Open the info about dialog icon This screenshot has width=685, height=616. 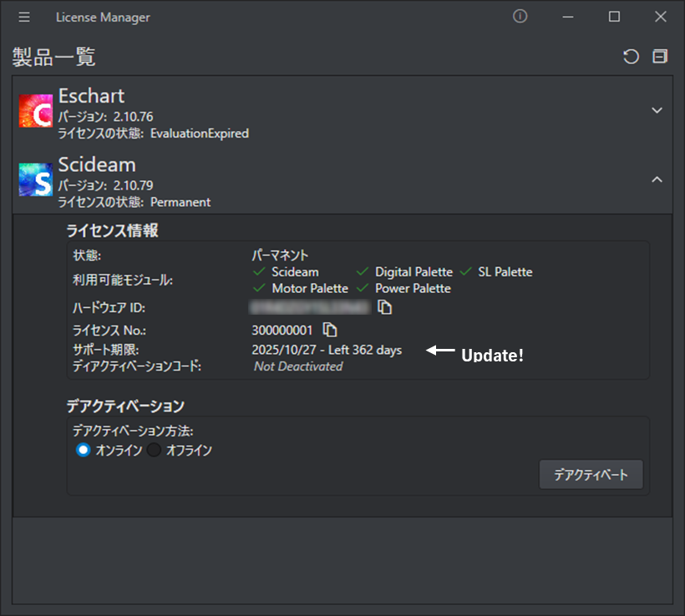520,17
